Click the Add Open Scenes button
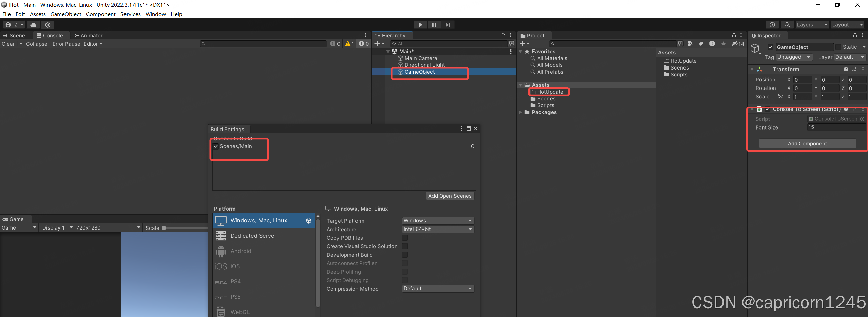This screenshot has height=317, width=868. point(450,196)
